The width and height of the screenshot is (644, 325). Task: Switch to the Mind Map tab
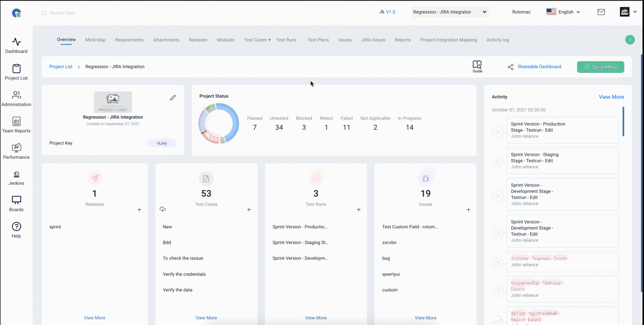point(96,40)
